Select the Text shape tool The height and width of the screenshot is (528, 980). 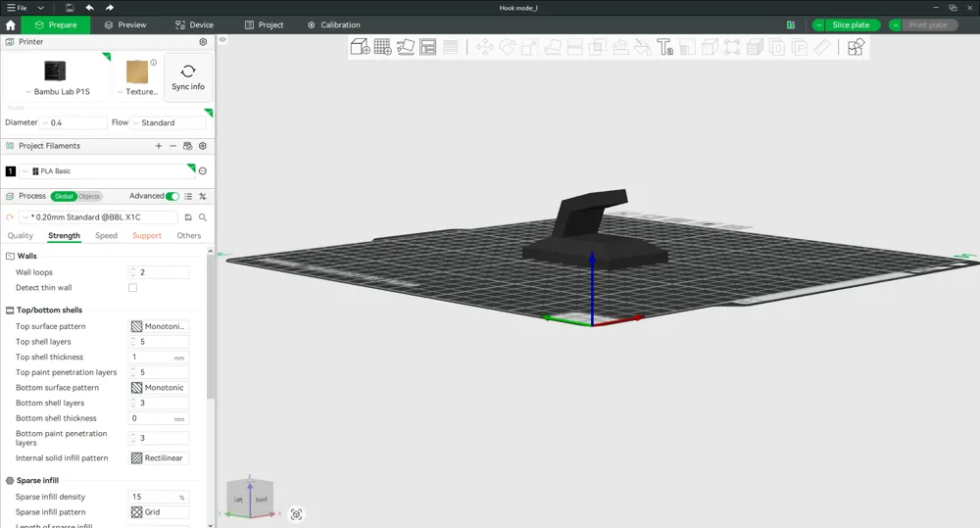(664, 47)
